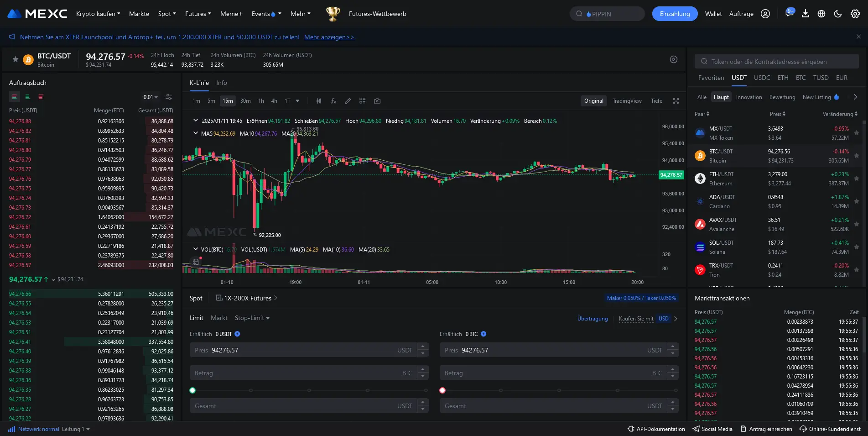Image resolution: width=868 pixels, height=436 pixels.
Task: Open Online-Kundendienst support link
Action: [x=830, y=429]
